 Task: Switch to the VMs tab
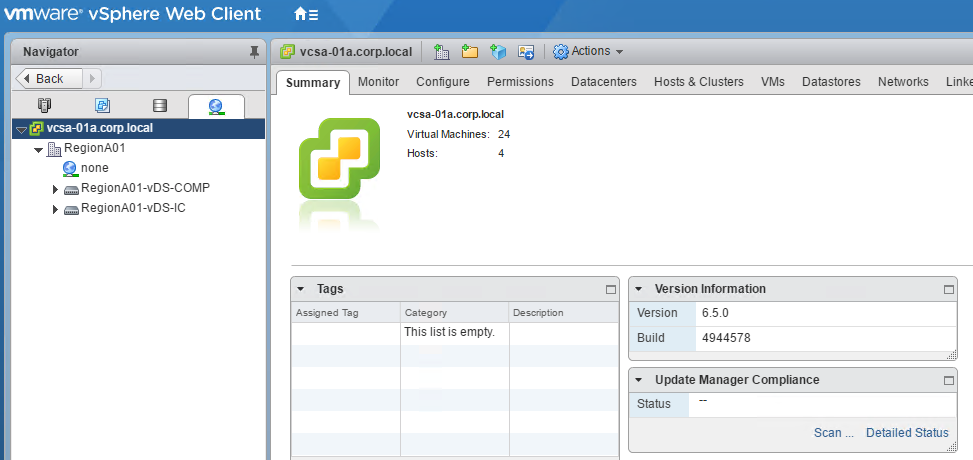pos(773,82)
